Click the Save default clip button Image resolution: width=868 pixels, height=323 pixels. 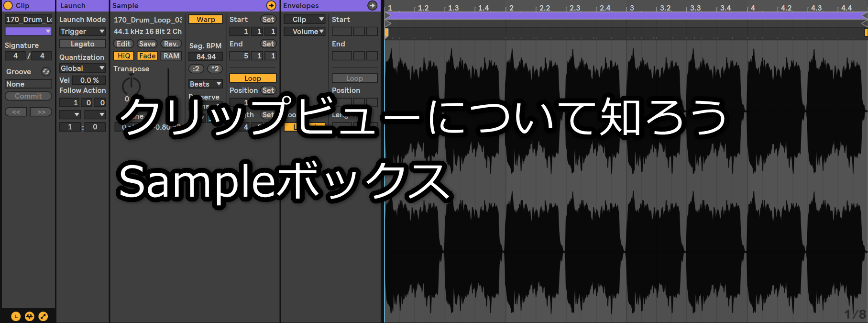coord(147,44)
